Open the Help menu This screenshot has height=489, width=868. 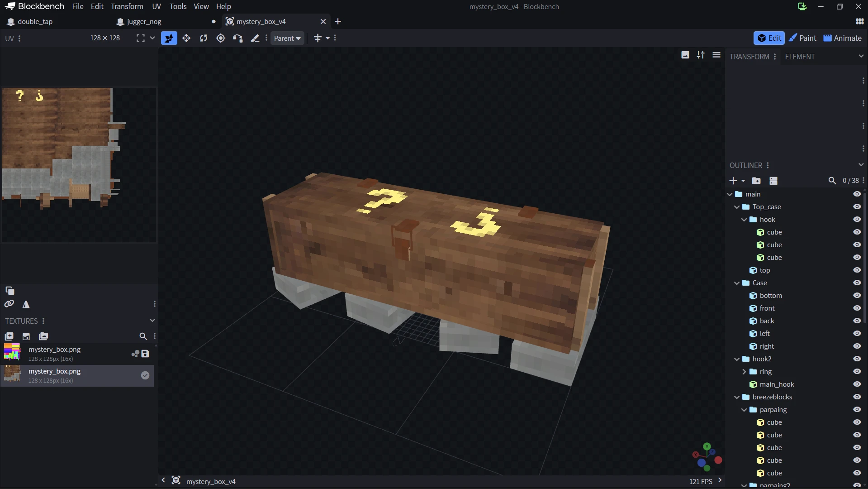coord(223,6)
